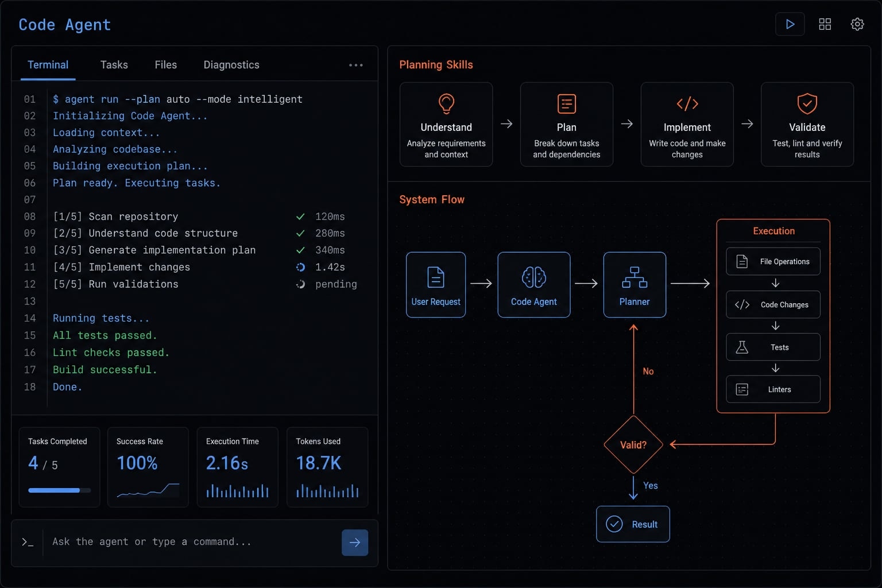This screenshot has width=882, height=588.
Task: Click check mark on Scan repository row
Action: 300,216
